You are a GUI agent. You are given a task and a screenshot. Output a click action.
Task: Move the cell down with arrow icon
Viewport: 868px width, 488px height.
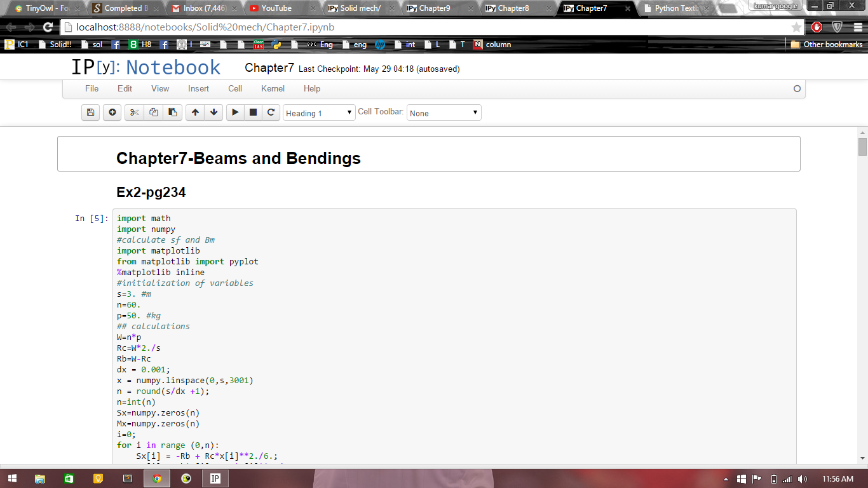coord(214,112)
